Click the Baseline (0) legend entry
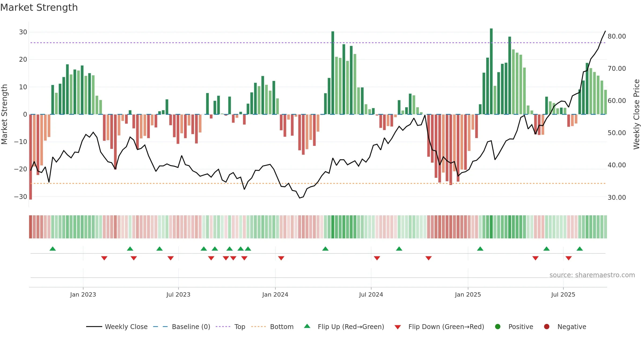 181,327
